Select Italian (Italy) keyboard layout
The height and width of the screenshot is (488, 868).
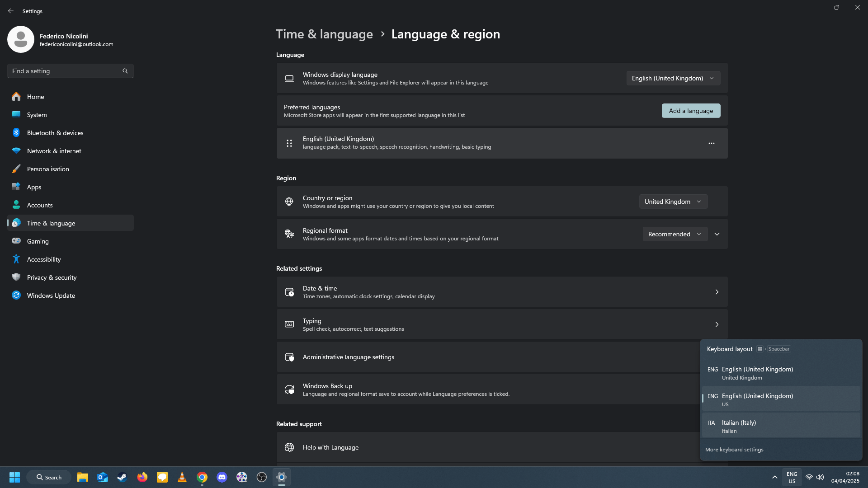780,426
